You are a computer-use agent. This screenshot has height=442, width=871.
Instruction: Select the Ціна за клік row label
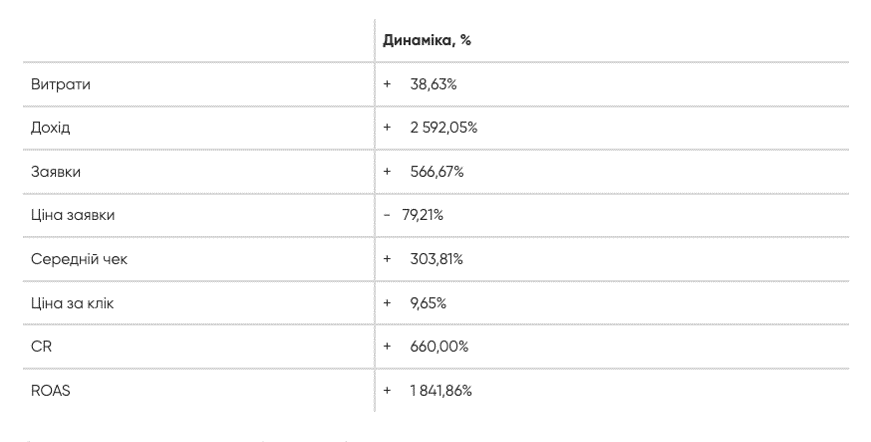tap(72, 303)
